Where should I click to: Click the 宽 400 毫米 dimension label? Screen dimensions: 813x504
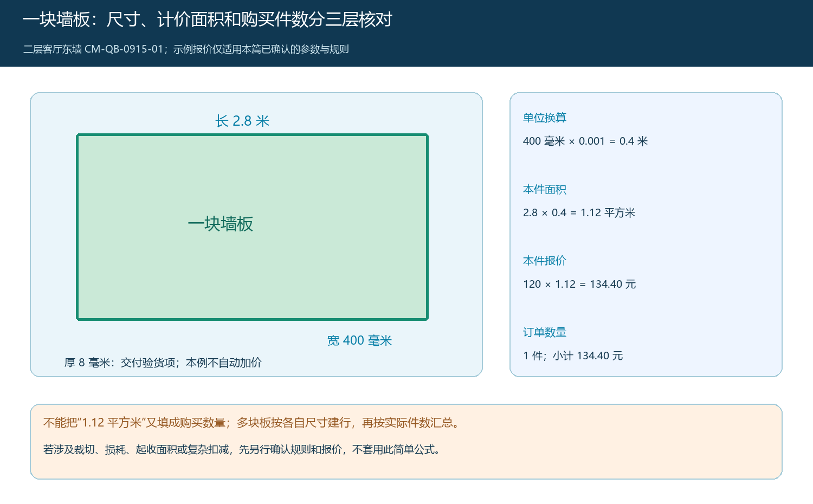pos(359,340)
